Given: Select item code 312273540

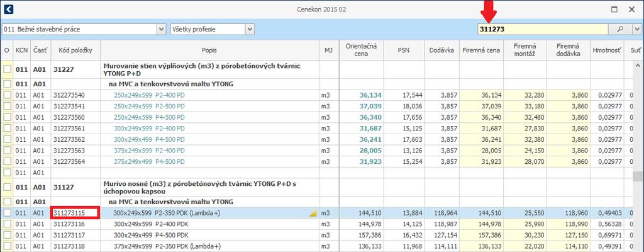Looking at the screenshot, I should pos(69,95).
